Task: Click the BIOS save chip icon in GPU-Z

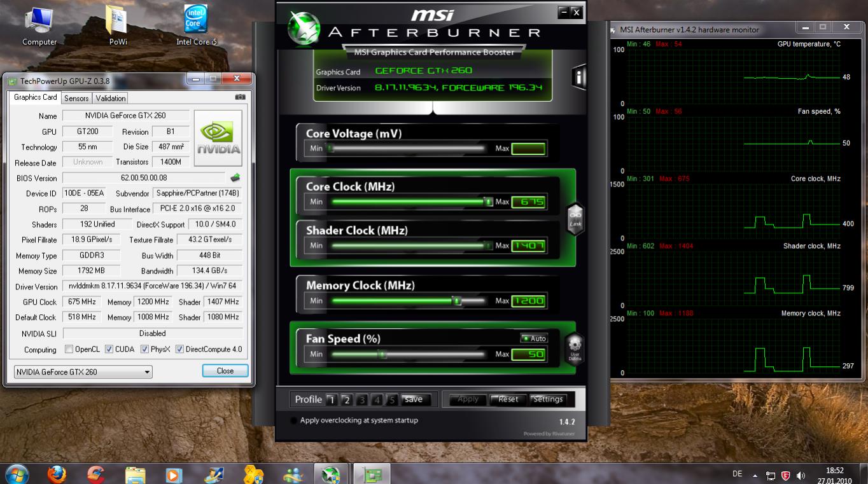Action: click(235, 178)
